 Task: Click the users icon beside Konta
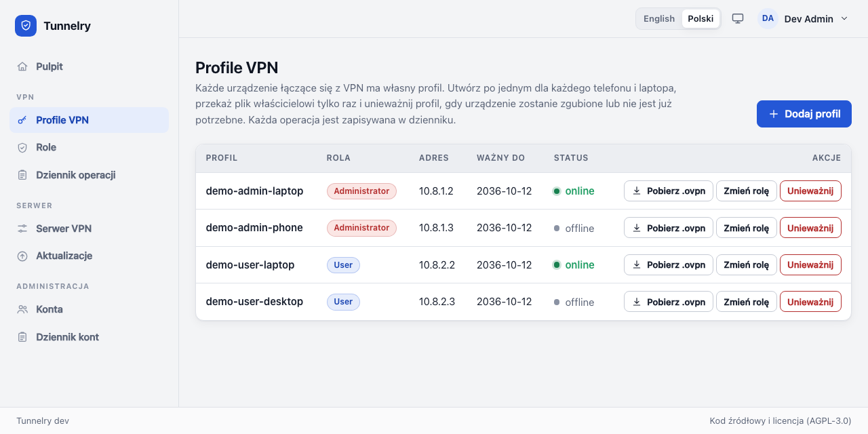(x=22, y=309)
